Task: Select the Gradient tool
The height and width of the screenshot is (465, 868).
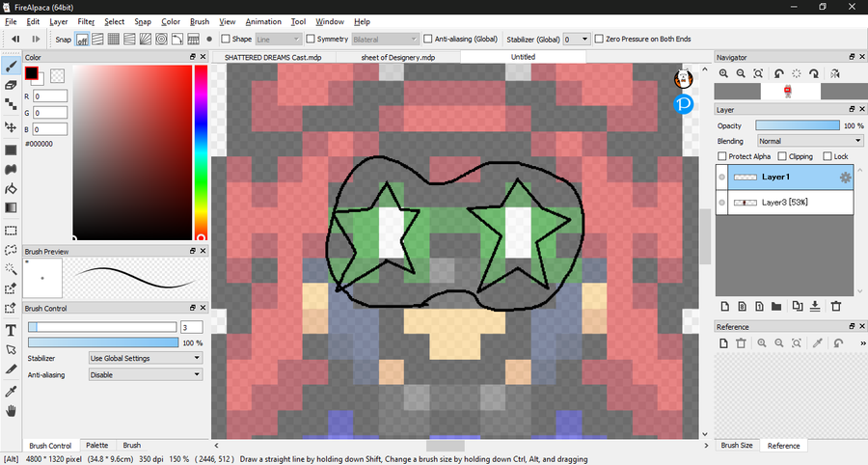Action: pos(11,207)
